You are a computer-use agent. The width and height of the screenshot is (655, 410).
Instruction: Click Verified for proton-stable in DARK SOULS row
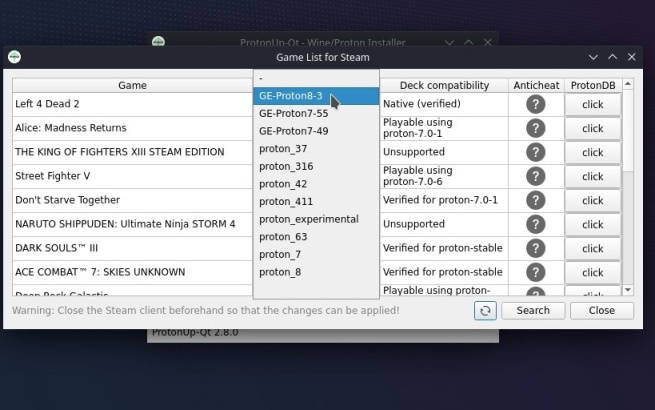(x=444, y=248)
